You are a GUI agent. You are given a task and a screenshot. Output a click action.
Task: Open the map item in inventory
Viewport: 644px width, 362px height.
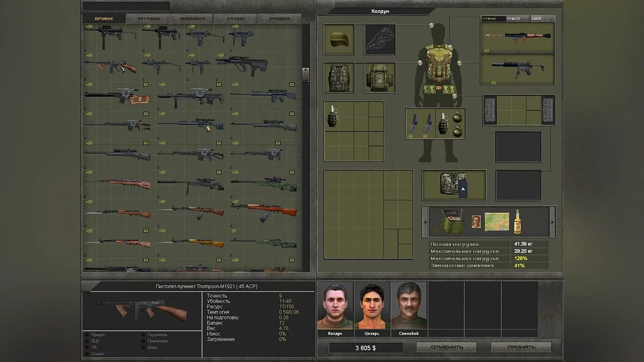click(x=496, y=221)
